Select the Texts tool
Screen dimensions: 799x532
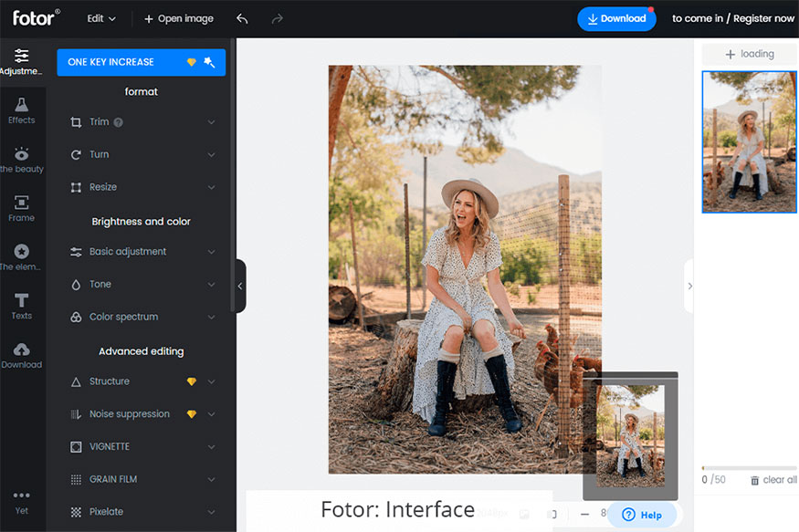(x=21, y=306)
